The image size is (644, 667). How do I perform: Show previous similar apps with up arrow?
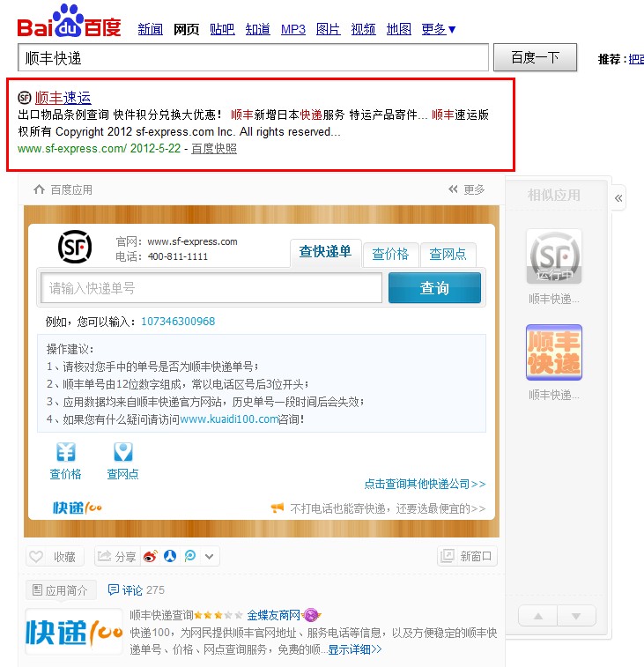point(538,616)
